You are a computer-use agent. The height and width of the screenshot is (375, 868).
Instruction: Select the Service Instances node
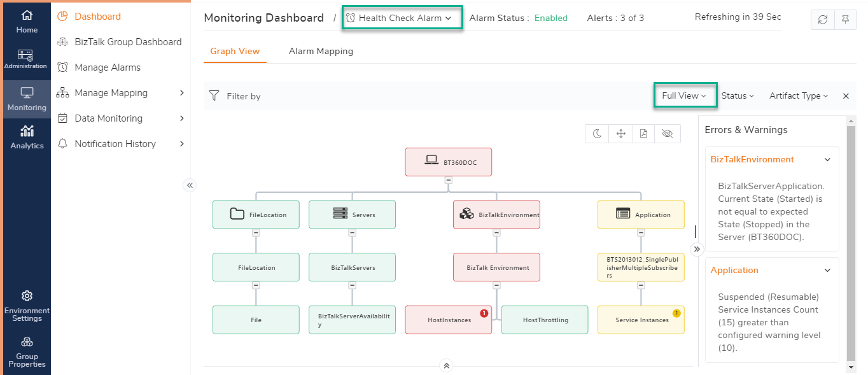tap(641, 320)
